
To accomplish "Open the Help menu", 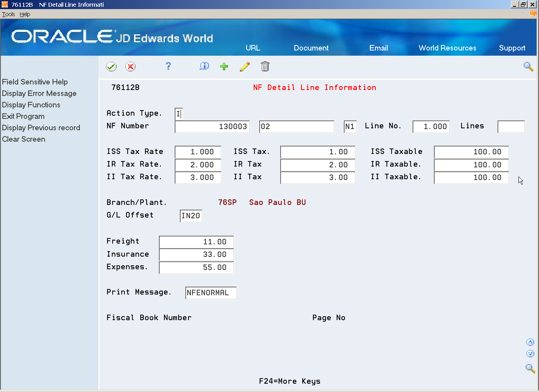I will tap(25, 14).
